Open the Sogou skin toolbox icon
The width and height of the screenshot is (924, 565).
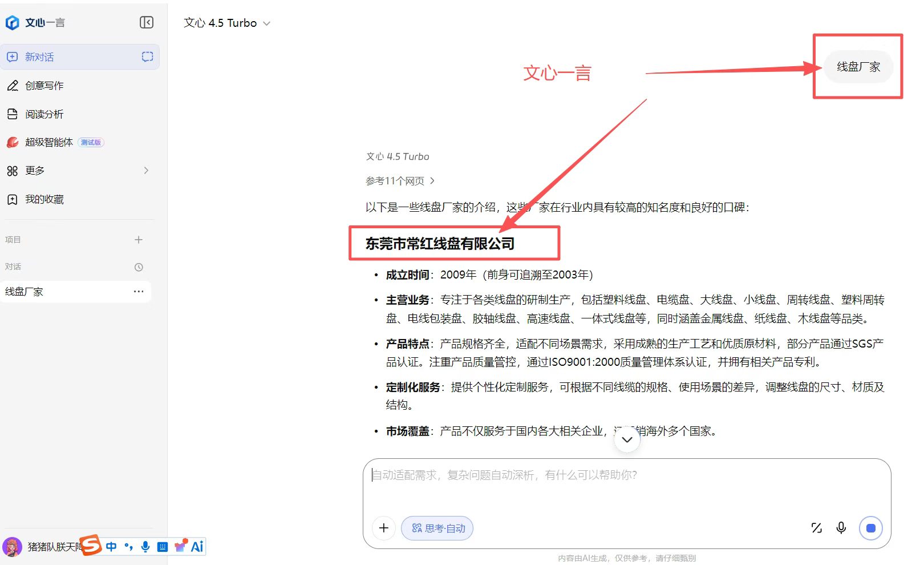[181, 546]
